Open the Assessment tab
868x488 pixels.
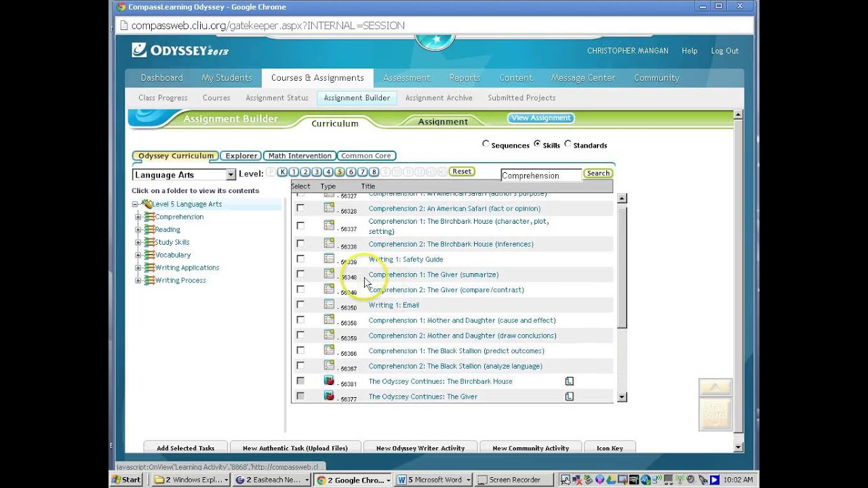(x=406, y=78)
